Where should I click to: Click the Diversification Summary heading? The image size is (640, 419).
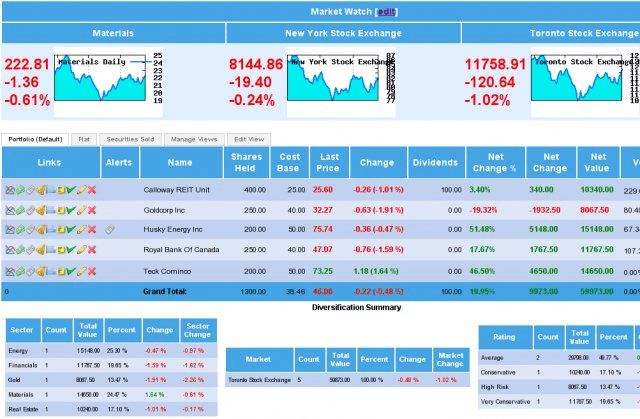pos(356,307)
